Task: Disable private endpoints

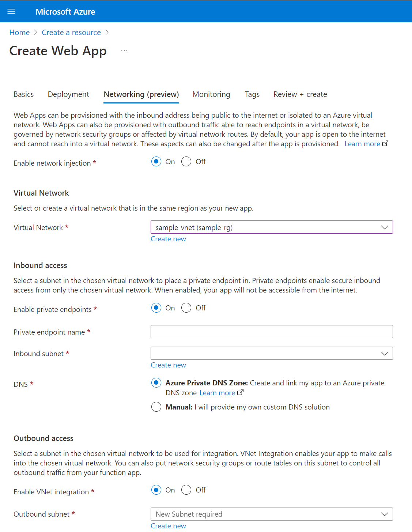Action: (x=186, y=307)
